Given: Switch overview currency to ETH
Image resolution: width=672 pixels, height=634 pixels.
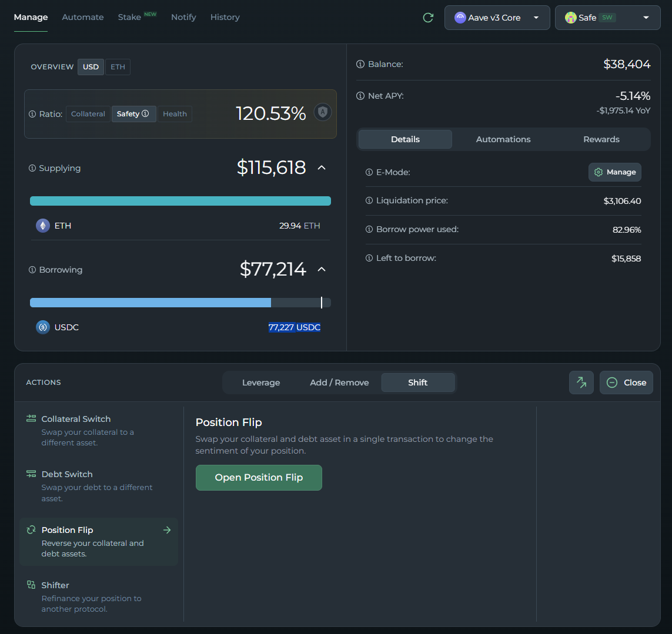Looking at the screenshot, I should pyautogui.click(x=118, y=67).
